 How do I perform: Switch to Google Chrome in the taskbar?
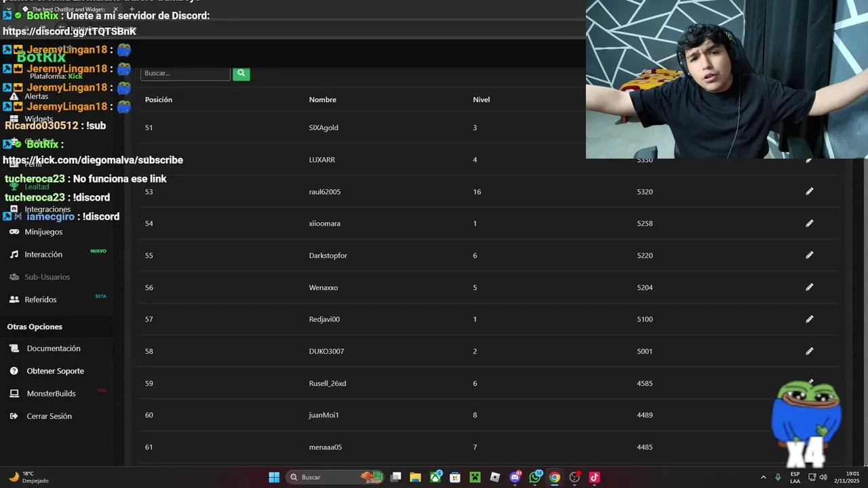click(x=555, y=477)
